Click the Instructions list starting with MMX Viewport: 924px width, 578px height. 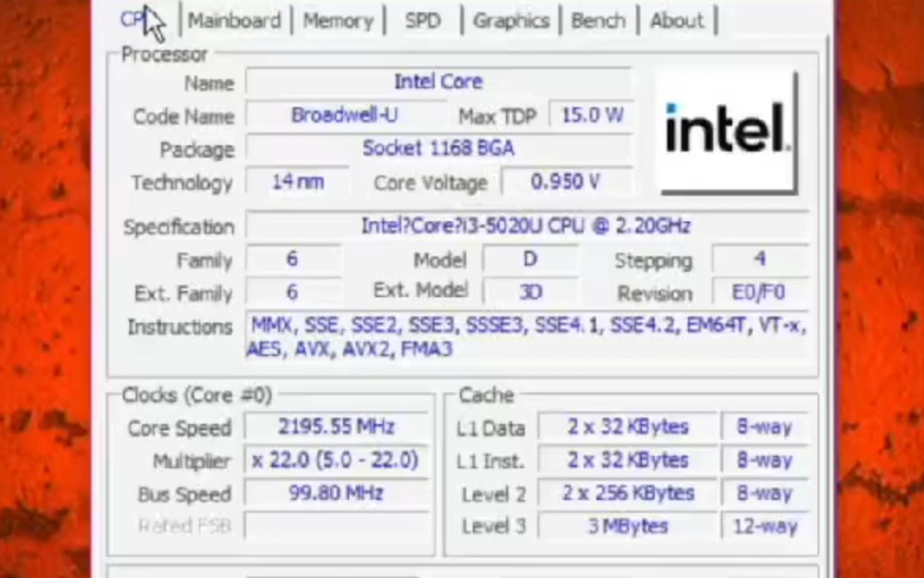pos(527,337)
